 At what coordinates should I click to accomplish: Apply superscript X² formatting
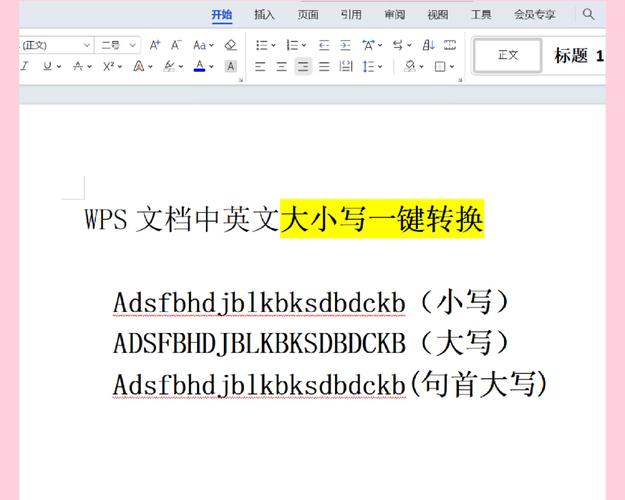[x=108, y=66]
